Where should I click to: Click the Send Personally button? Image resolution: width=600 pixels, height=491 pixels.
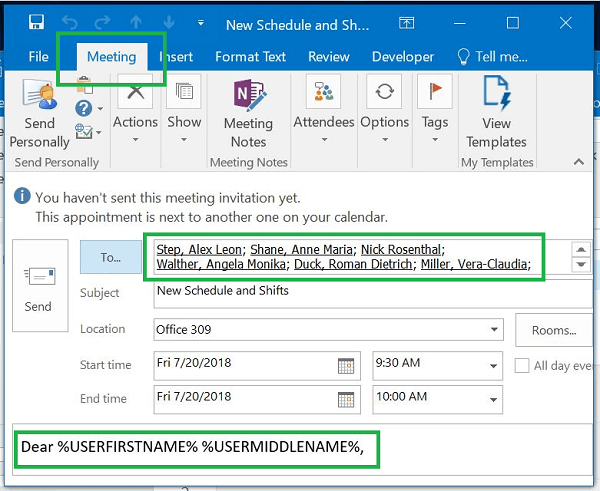click(x=39, y=113)
